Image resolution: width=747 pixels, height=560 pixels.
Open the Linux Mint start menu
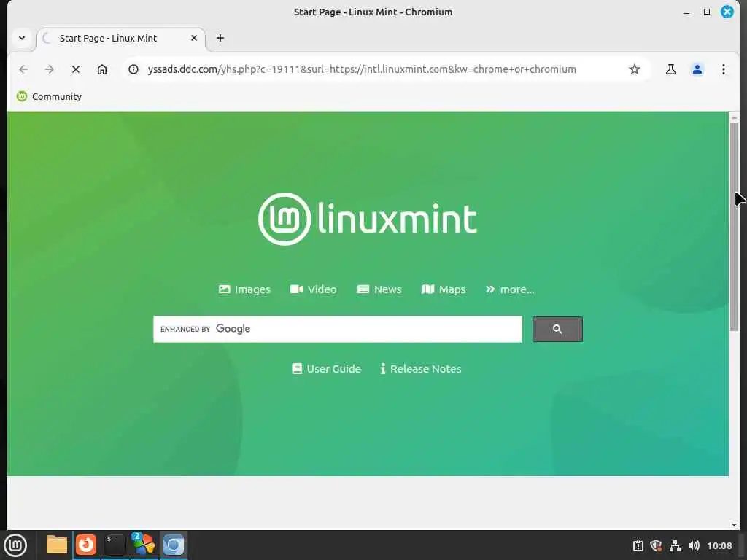point(16,545)
